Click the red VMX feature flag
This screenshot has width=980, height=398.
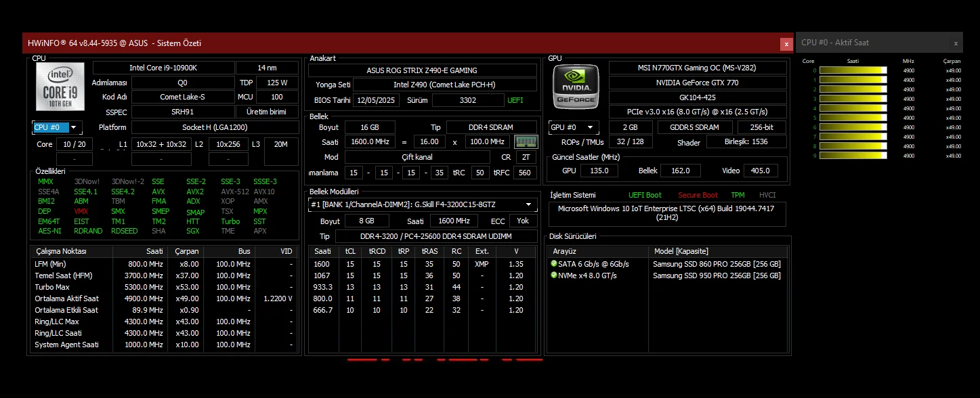[x=81, y=211]
